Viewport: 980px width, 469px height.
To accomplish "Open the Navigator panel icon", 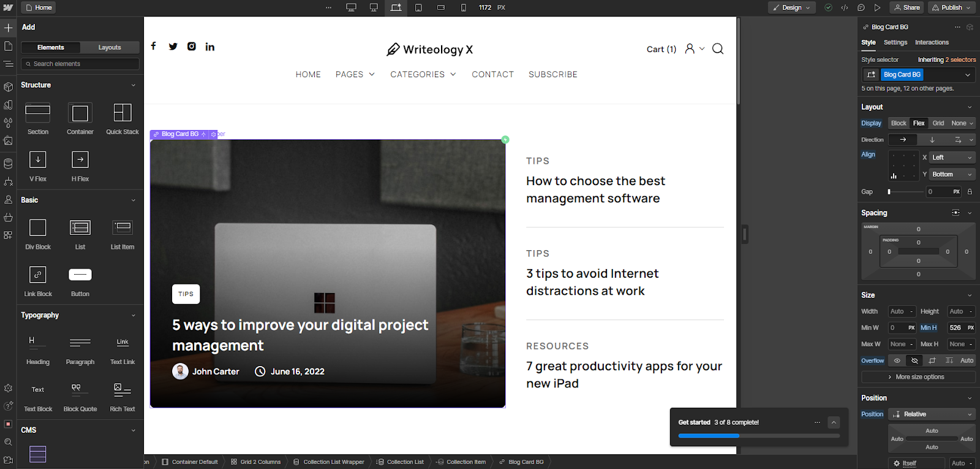I will point(8,64).
